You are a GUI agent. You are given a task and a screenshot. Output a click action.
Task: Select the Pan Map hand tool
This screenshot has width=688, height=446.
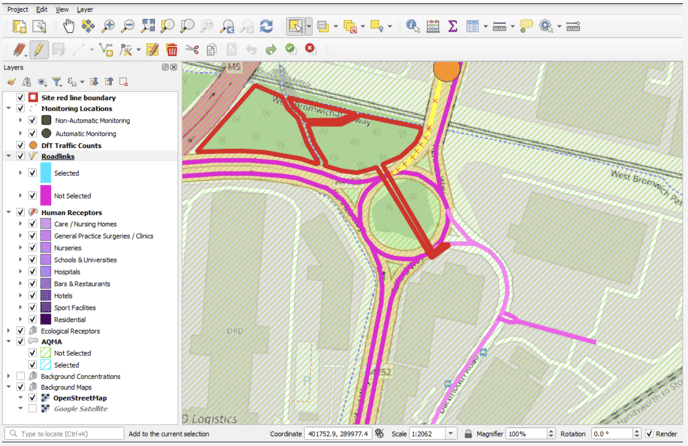tap(69, 26)
